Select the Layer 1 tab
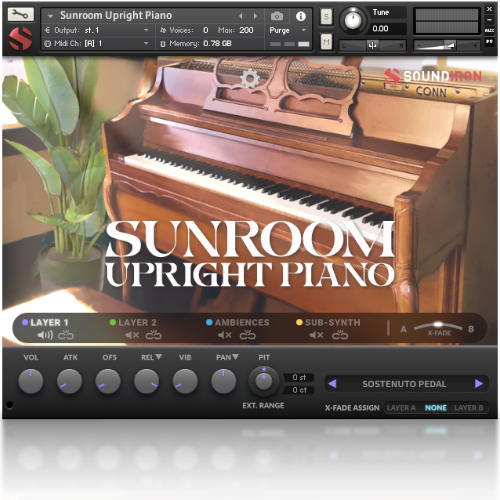Image resolution: width=500 pixels, height=500 pixels. click(x=45, y=322)
